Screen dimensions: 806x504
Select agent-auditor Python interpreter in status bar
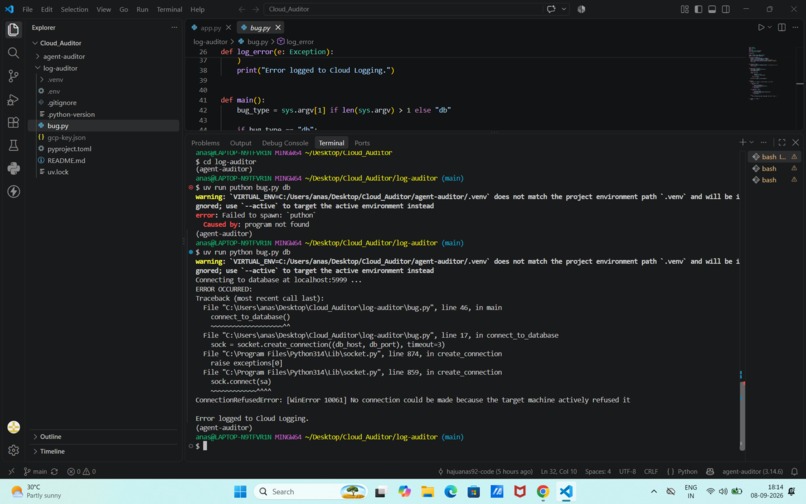753,471
